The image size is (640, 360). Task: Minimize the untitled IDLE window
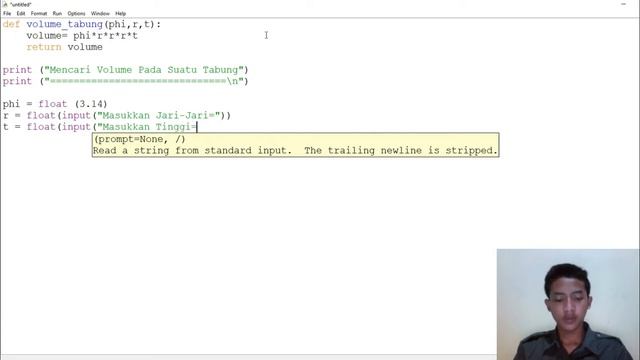623,4
